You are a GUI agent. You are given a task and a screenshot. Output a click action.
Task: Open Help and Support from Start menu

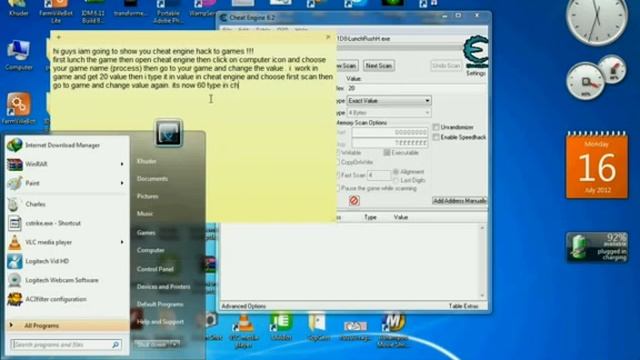coord(160,322)
